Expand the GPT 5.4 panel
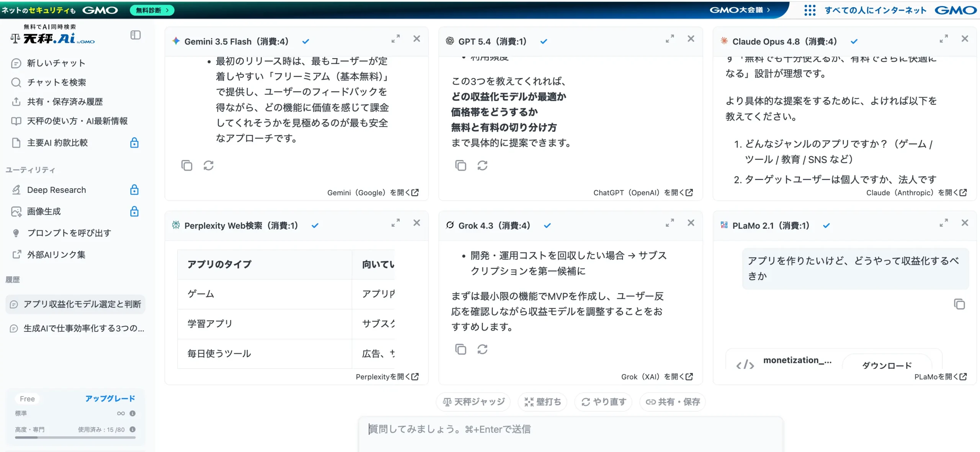Viewport: 980px width, 452px height. (x=670, y=39)
